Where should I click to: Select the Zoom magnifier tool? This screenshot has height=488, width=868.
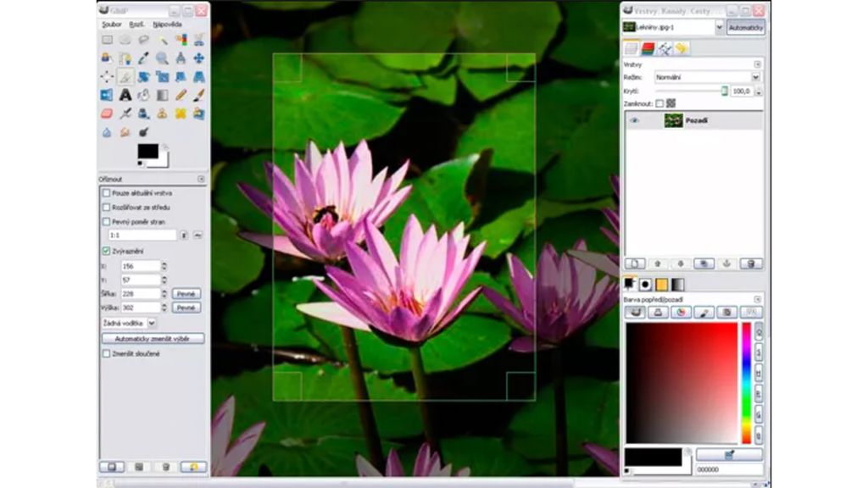tap(164, 58)
